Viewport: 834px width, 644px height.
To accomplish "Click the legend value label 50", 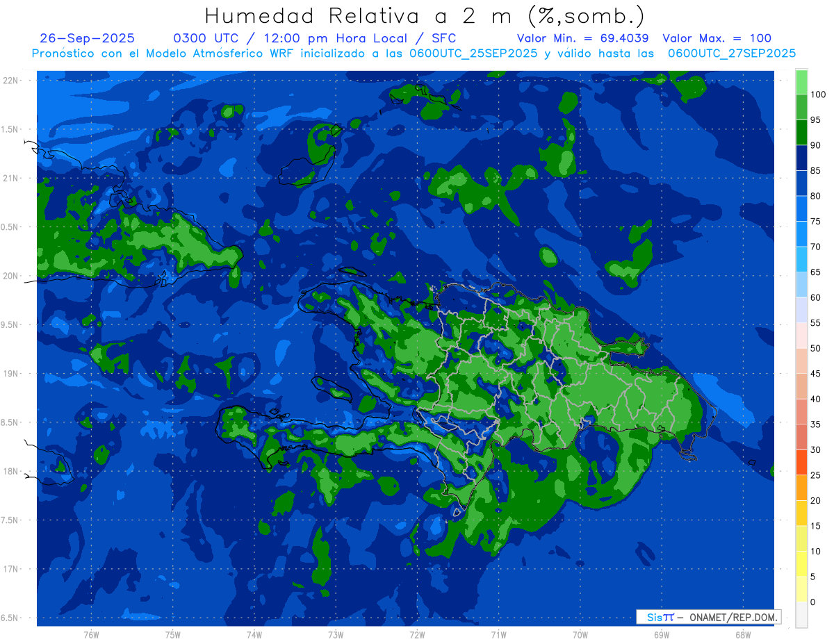I will click(x=816, y=348).
